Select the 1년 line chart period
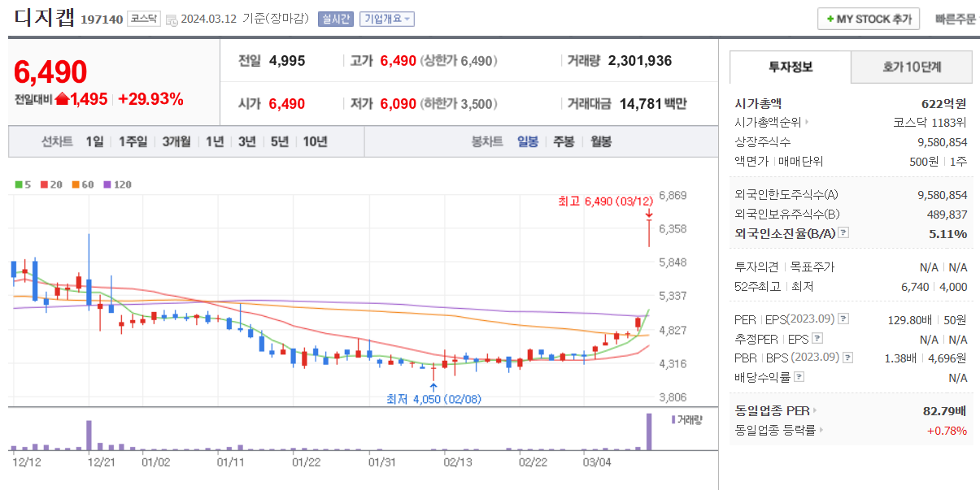The width and height of the screenshot is (980, 490). [215, 141]
